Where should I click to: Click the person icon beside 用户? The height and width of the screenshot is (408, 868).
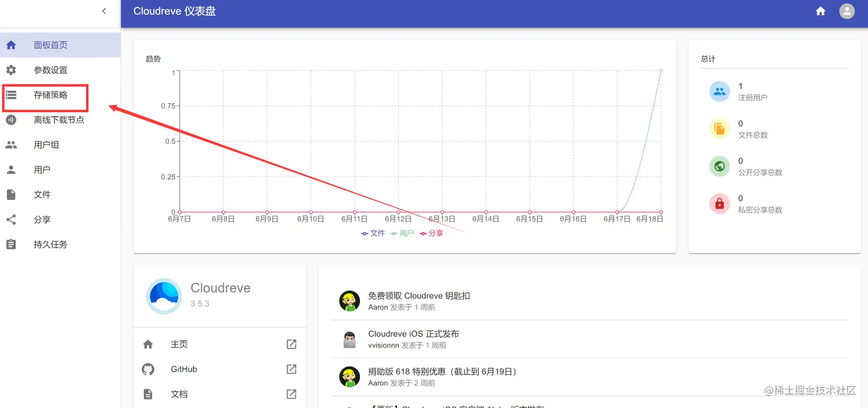click(x=11, y=170)
